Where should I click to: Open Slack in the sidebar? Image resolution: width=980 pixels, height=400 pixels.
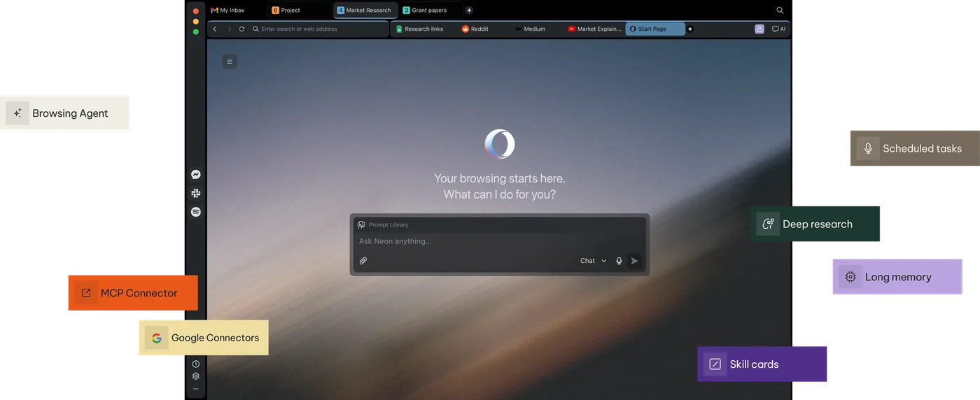click(x=196, y=193)
